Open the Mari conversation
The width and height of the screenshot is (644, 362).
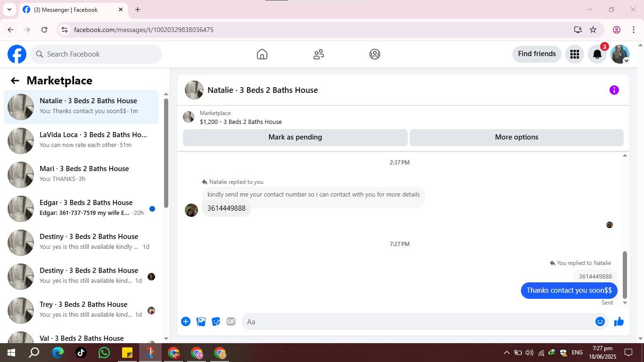(x=81, y=175)
